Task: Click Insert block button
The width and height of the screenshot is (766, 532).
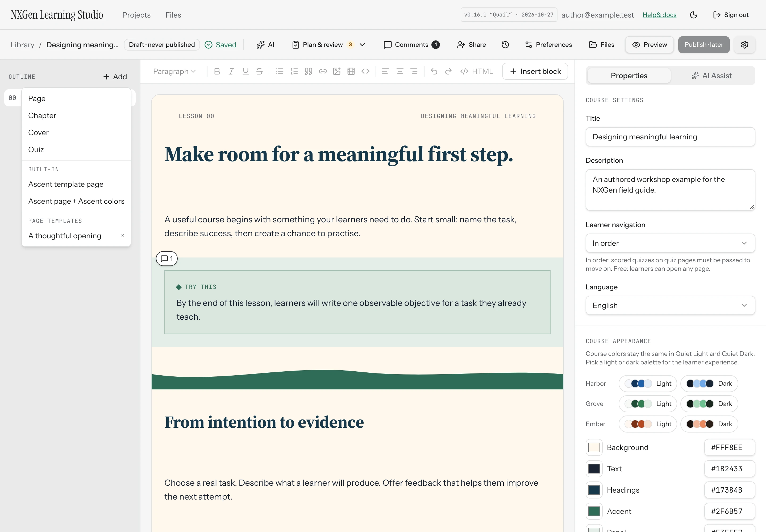Action: point(535,71)
